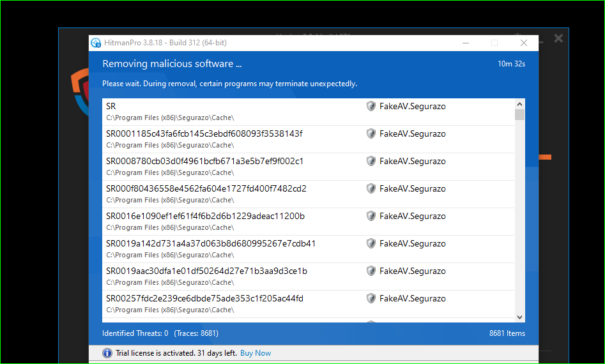Click the scrollbar up arrow in threat list
605x364 pixels.
(x=519, y=104)
